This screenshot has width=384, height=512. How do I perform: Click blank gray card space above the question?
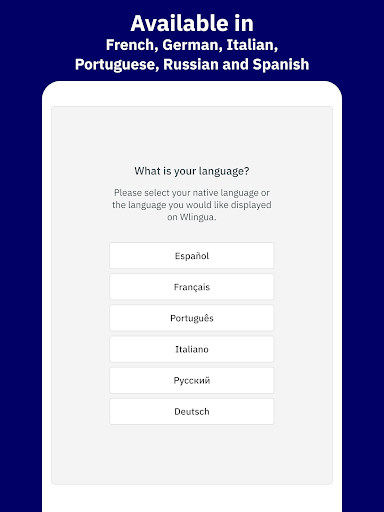[192, 135]
